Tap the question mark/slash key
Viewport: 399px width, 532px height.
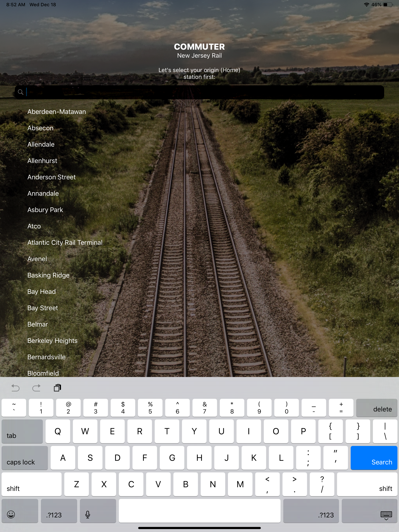tap(322, 484)
